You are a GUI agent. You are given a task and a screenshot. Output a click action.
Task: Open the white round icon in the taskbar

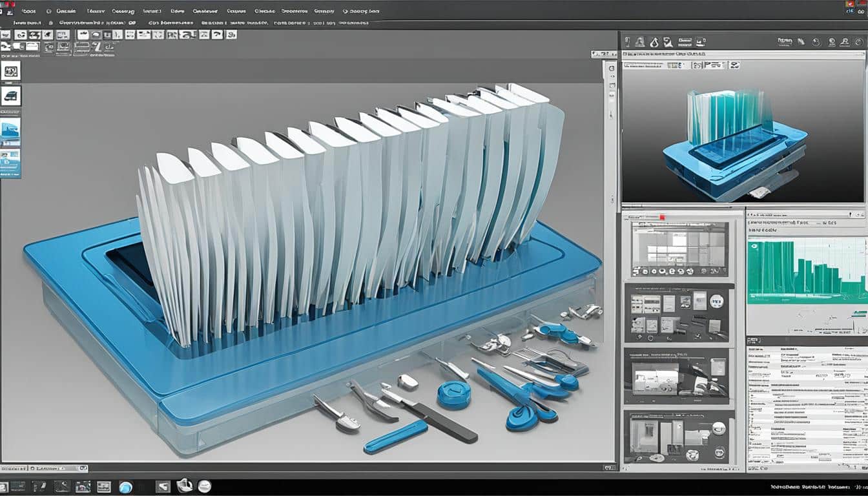tap(205, 486)
